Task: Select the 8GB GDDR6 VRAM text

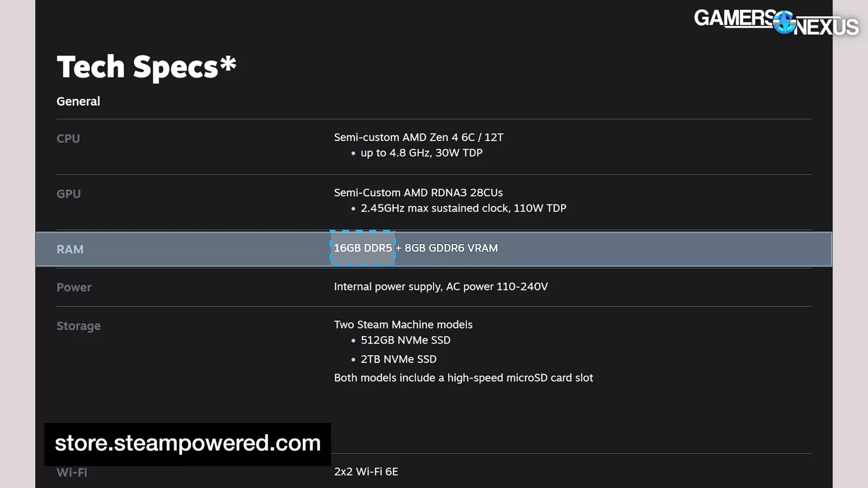Action: pyautogui.click(x=451, y=248)
